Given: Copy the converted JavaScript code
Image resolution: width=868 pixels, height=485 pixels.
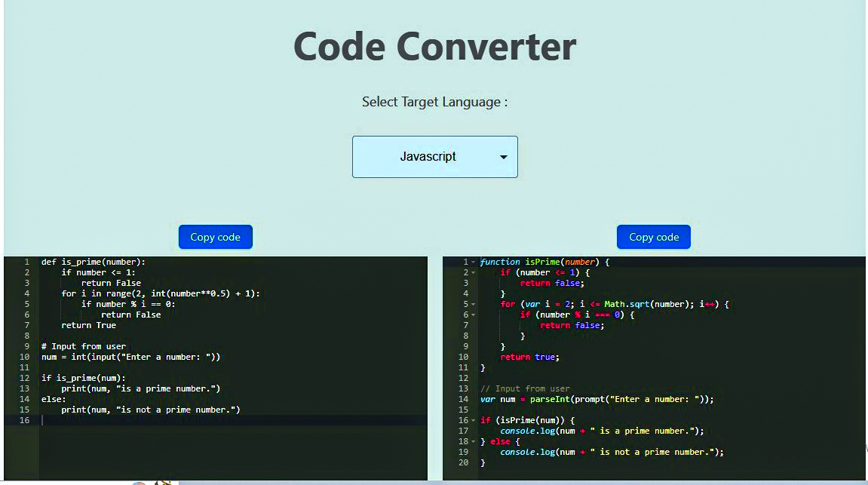Looking at the screenshot, I should click(x=653, y=236).
